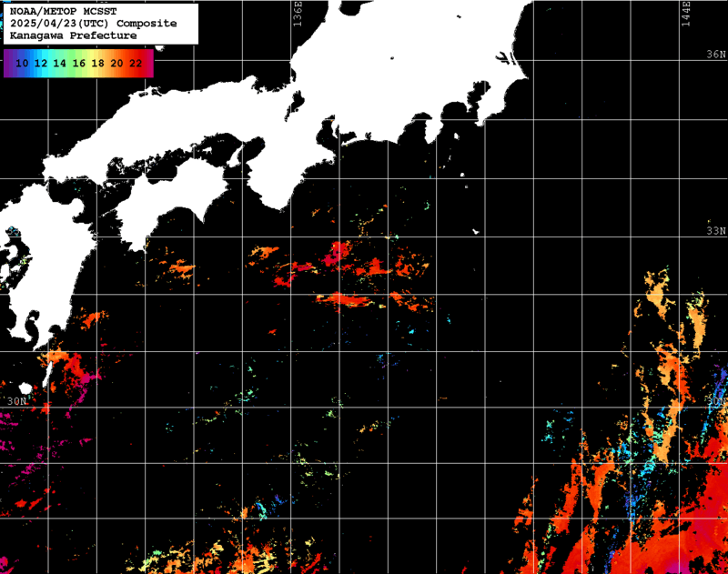This screenshot has height=574, width=728.
Task: Click the 144E longitude label
Action: click(x=686, y=14)
